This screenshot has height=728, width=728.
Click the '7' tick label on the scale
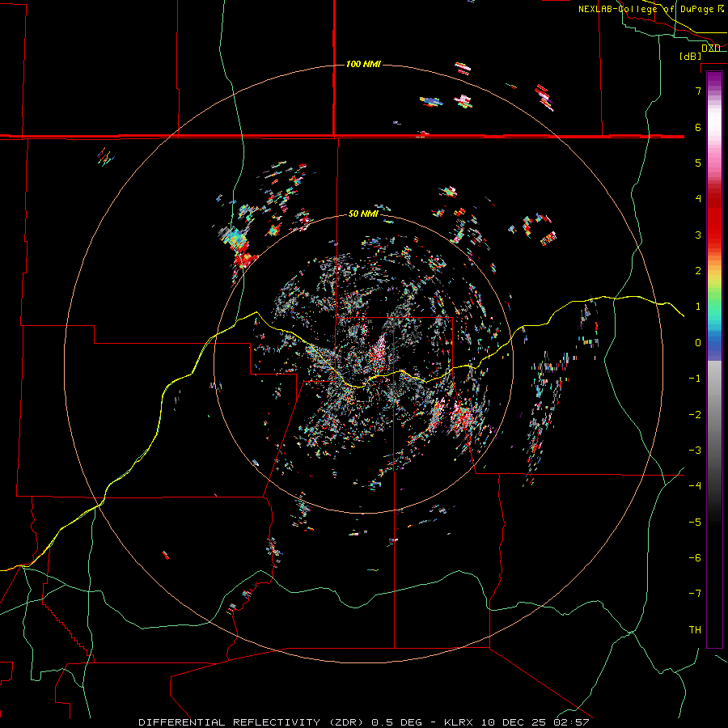[x=698, y=91]
